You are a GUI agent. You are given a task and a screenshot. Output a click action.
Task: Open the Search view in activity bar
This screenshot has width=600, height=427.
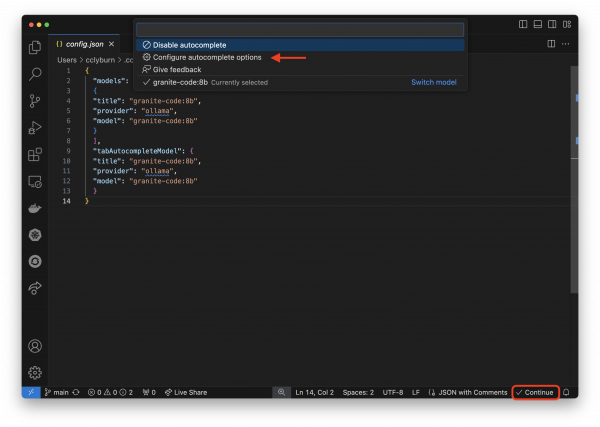click(35, 74)
